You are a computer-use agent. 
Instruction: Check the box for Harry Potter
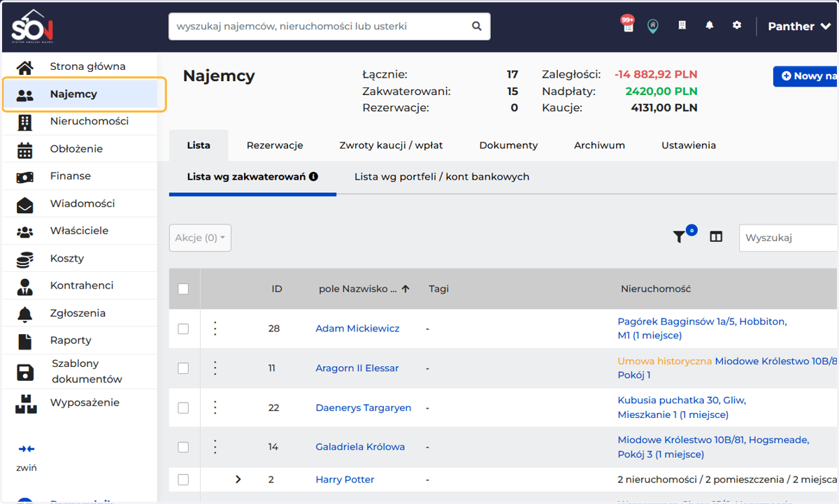pos(183,480)
